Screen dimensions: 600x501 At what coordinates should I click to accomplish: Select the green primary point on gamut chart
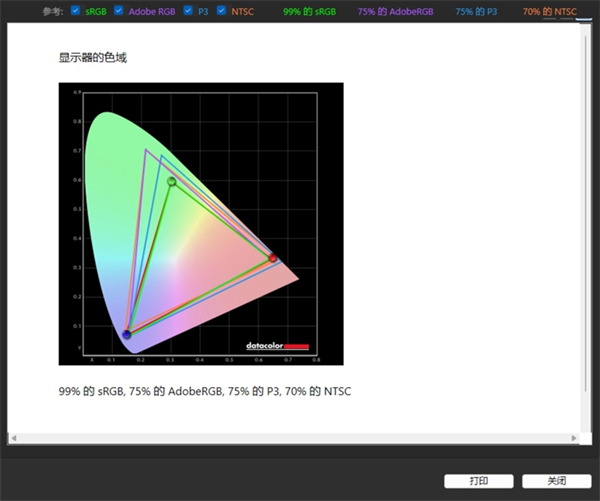[172, 181]
